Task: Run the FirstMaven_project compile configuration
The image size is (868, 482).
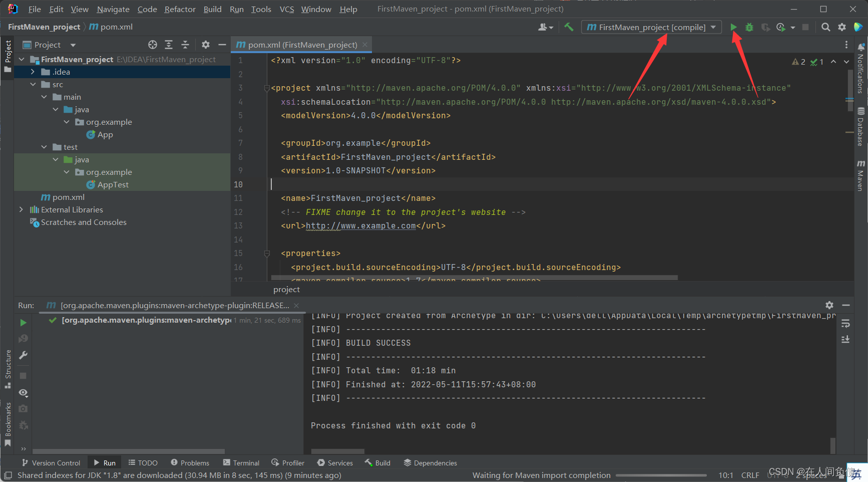Action: pos(733,27)
